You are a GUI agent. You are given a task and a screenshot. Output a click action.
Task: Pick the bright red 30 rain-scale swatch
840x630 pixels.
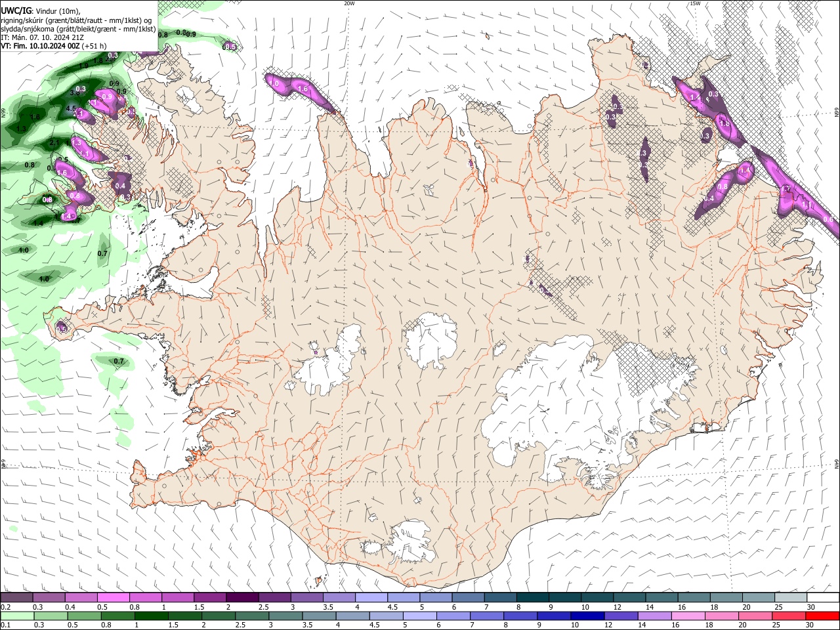point(822,616)
